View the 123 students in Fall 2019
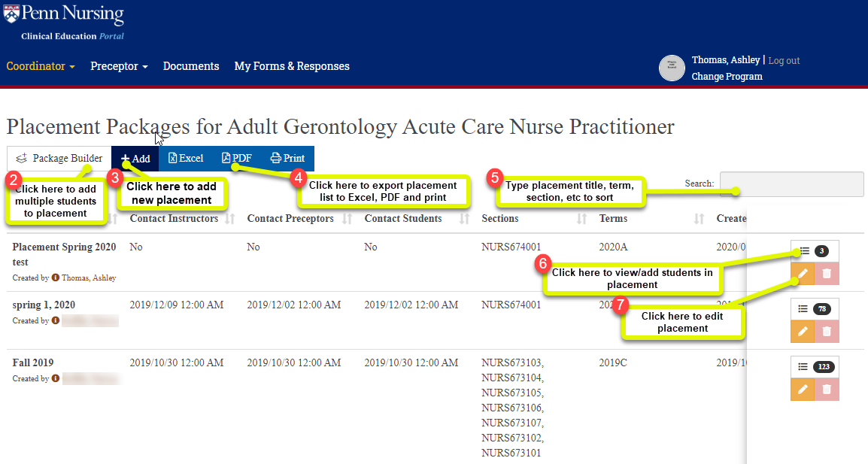This screenshot has height=464, width=868. coord(815,366)
